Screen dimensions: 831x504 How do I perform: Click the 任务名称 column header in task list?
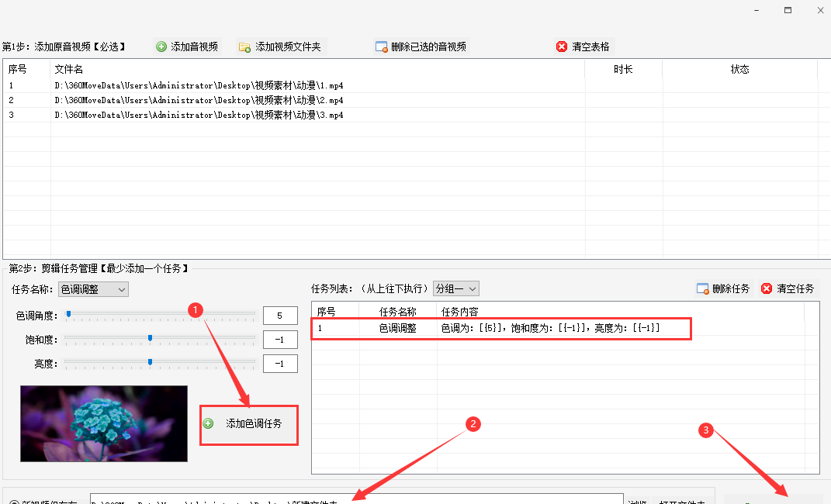397,312
